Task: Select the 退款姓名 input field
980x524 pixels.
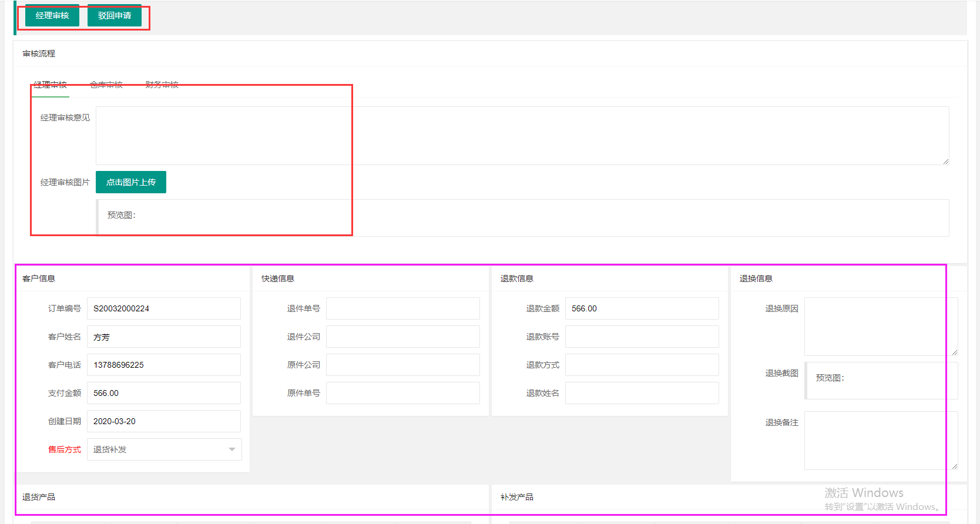Action: click(642, 393)
